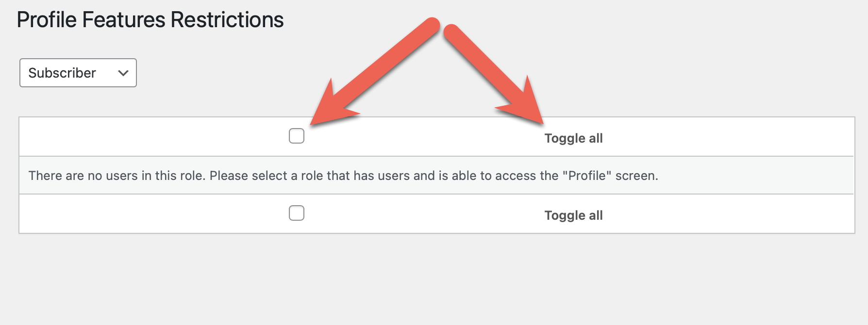Viewport: 868px width, 325px height.
Task: Click the Profile Features Restrictions heading
Action: (x=150, y=19)
